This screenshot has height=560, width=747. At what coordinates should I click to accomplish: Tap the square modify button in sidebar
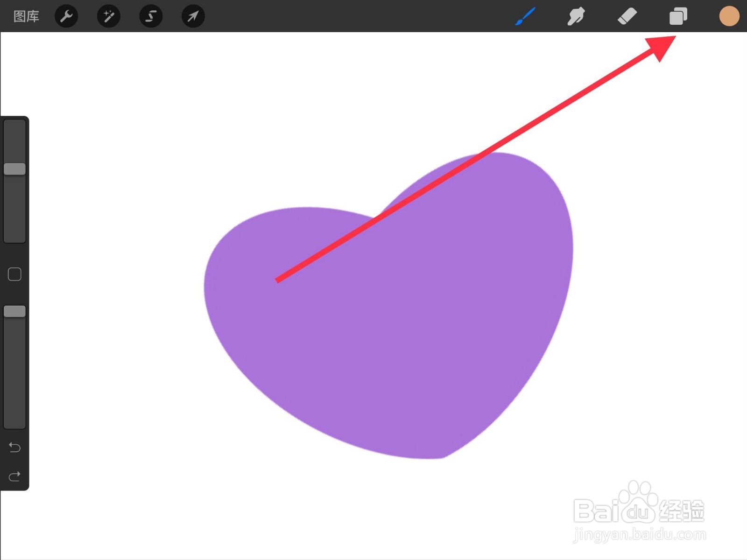pos(14,274)
